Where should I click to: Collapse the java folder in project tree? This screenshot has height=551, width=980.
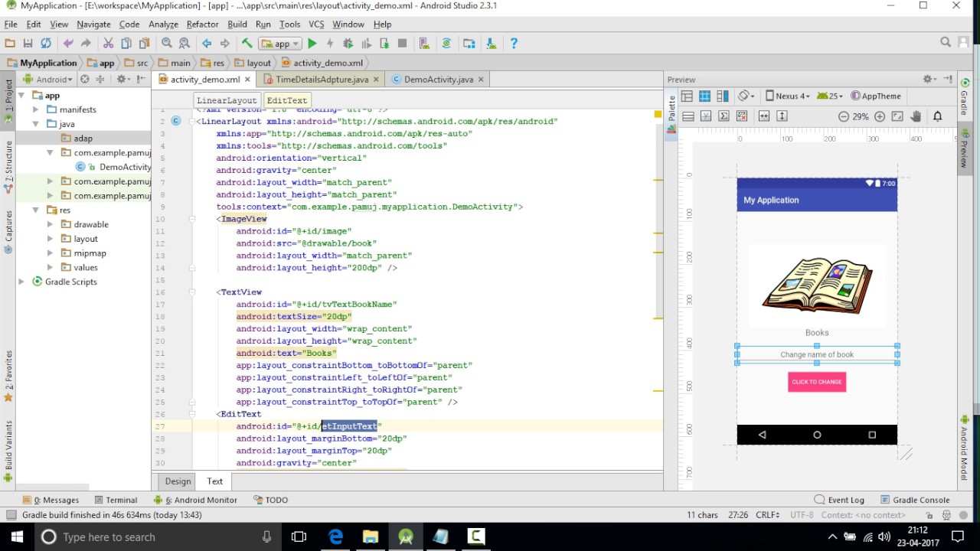[x=35, y=124]
